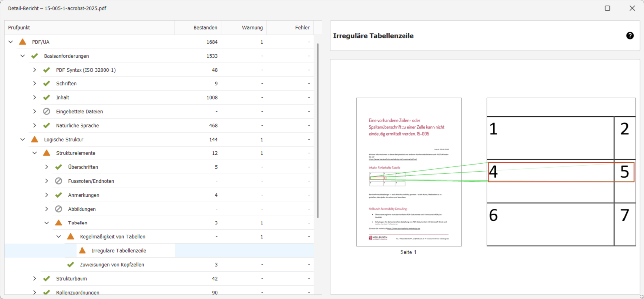644x299 pixels.
Task: Click the green checkmark beside Zuweisungen von Kopfzellen
Action: coord(71,265)
